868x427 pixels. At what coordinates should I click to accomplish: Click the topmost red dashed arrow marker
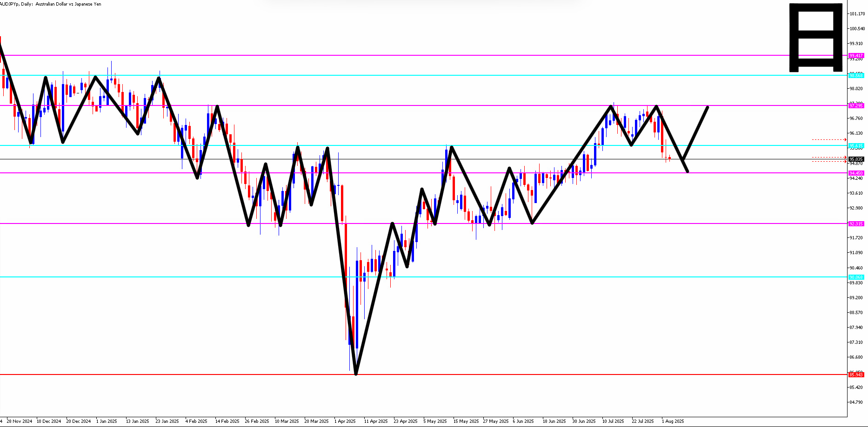[829, 139]
